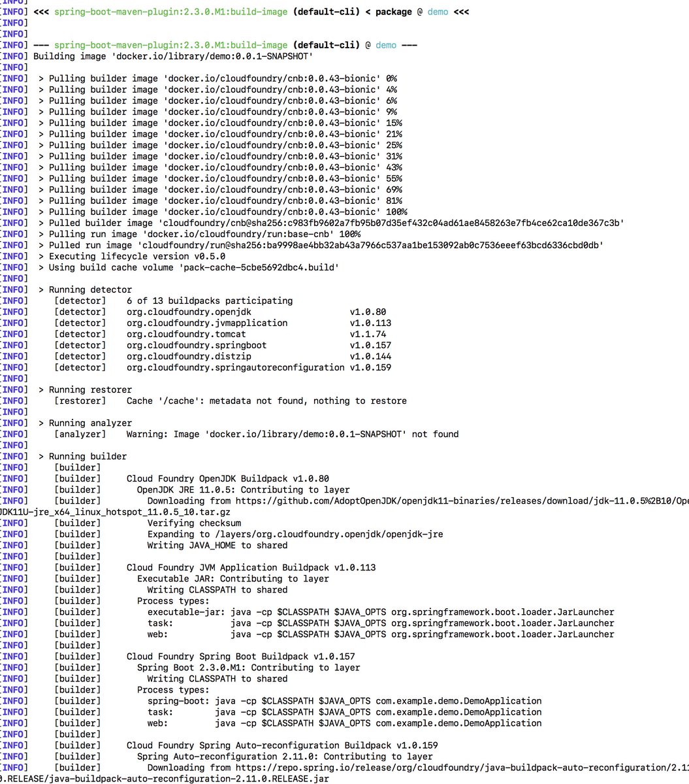The width and height of the screenshot is (689, 784).
Task: Click the repo.spring.io auto-reconfiguration download URL
Action: tap(462, 767)
